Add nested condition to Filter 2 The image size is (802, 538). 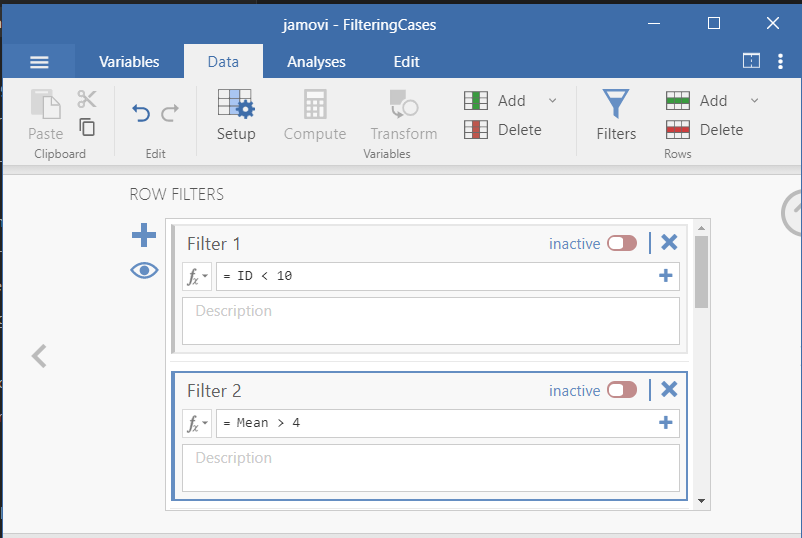click(665, 423)
